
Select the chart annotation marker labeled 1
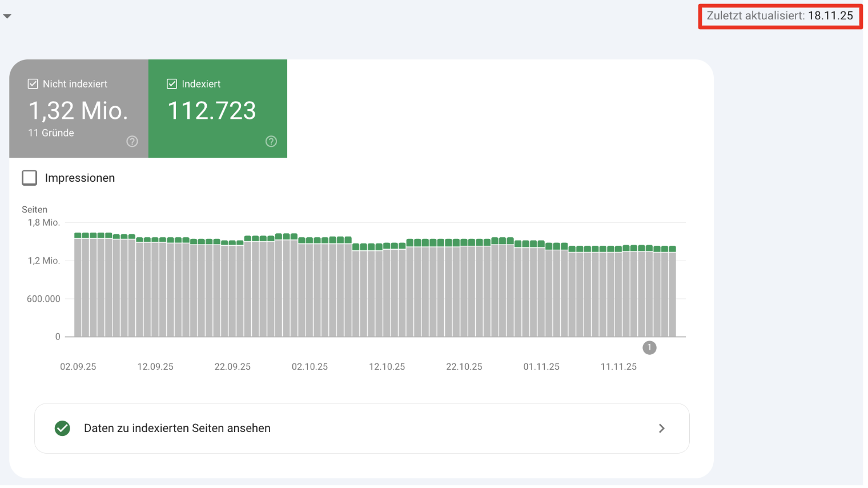tap(649, 347)
